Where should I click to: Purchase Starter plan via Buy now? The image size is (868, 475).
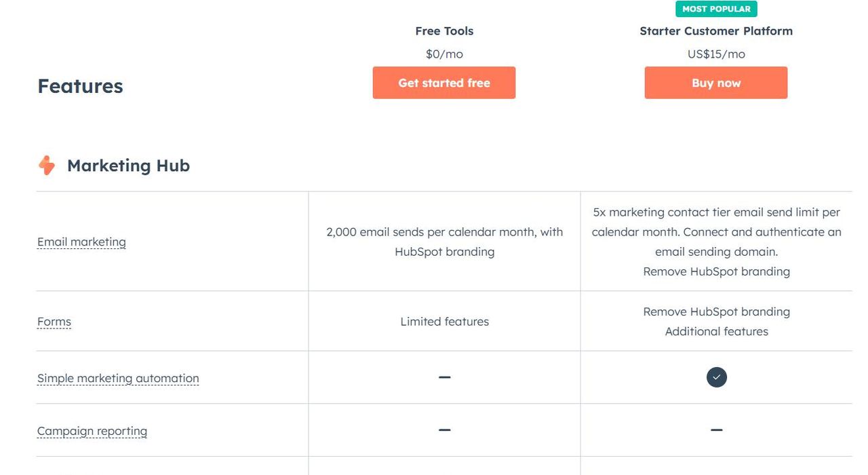click(x=716, y=83)
